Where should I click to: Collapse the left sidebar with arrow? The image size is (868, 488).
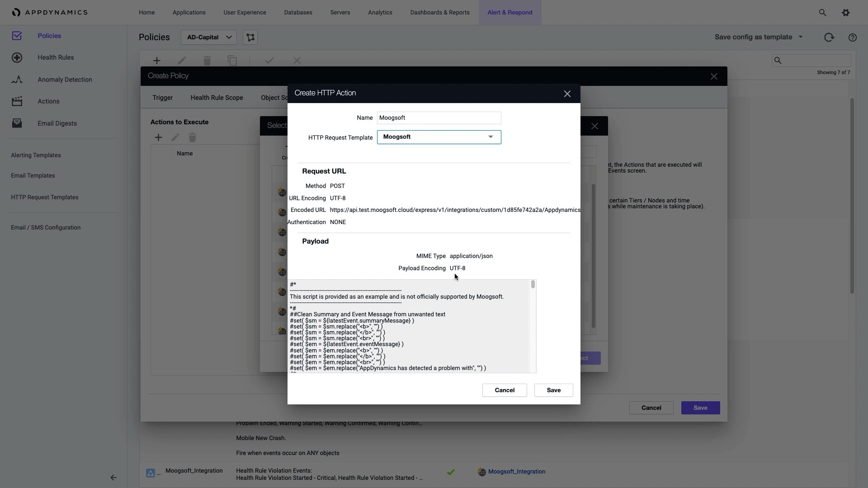[x=113, y=478]
